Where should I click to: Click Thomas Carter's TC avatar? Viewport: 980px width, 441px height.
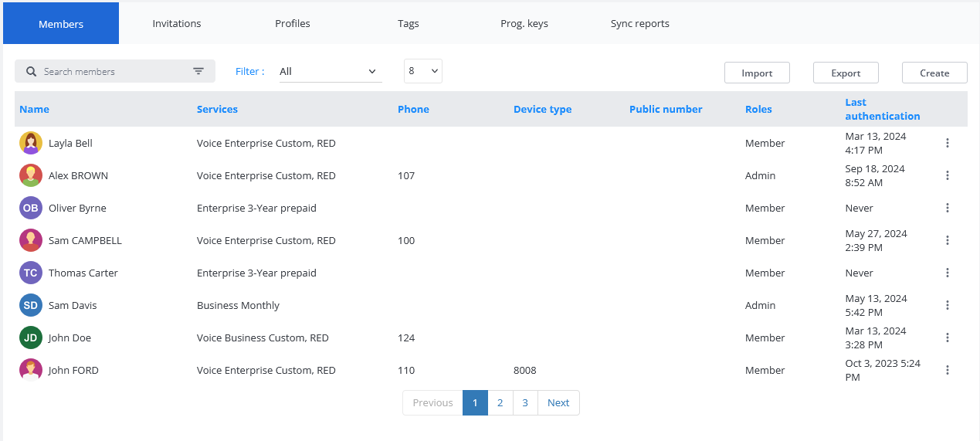pyautogui.click(x=31, y=273)
